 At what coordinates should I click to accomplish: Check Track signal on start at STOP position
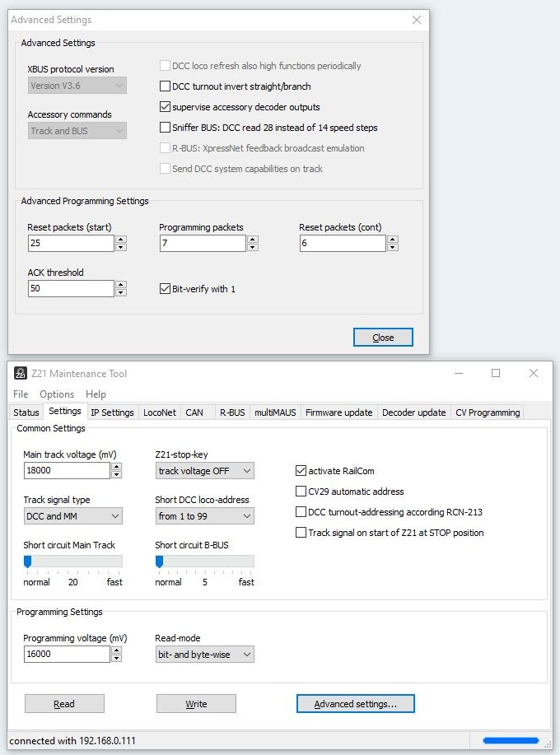(x=301, y=533)
